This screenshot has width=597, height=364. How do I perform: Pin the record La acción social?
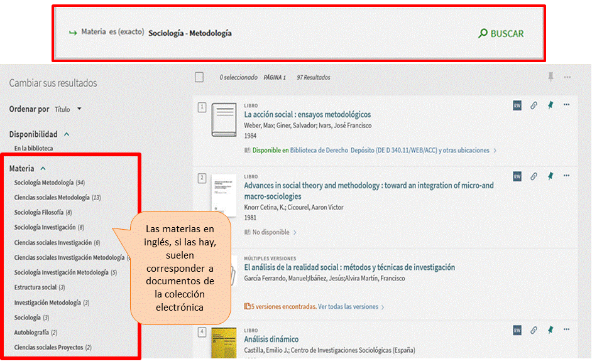pos(550,105)
